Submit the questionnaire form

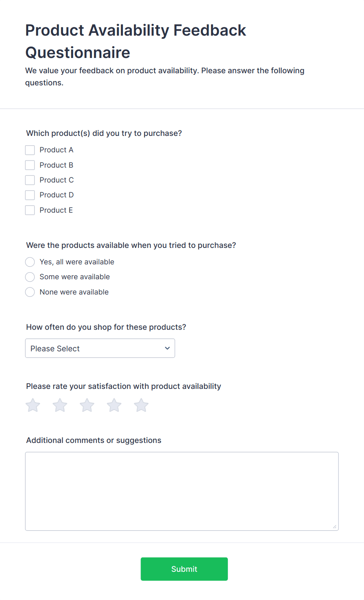pyautogui.click(x=184, y=569)
